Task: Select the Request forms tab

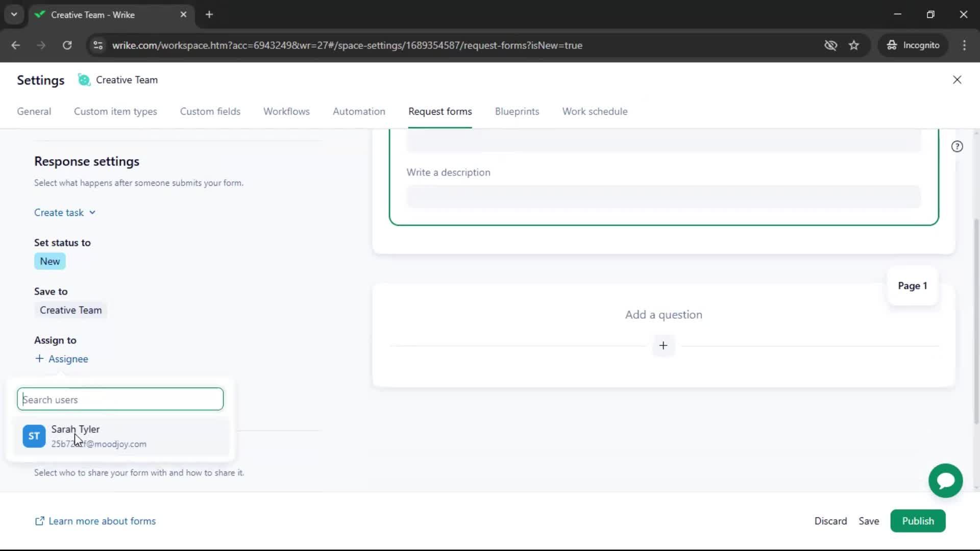Action: click(x=440, y=111)
